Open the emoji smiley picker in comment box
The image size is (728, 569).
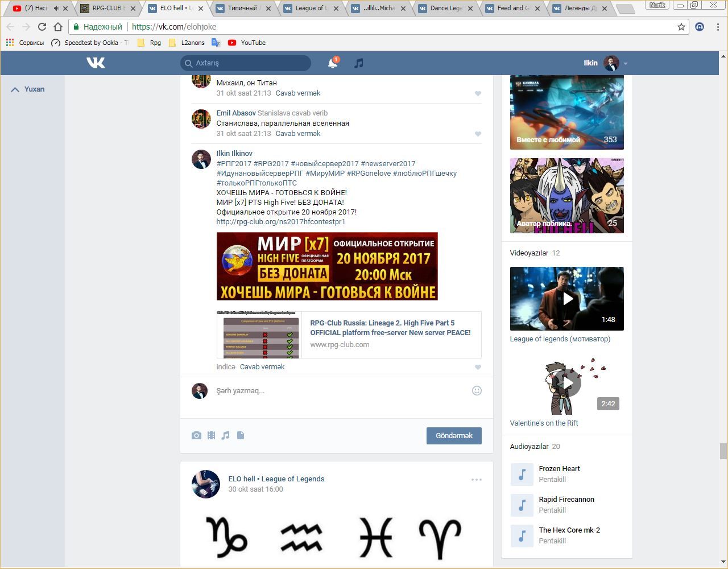[x=477, y=390]
